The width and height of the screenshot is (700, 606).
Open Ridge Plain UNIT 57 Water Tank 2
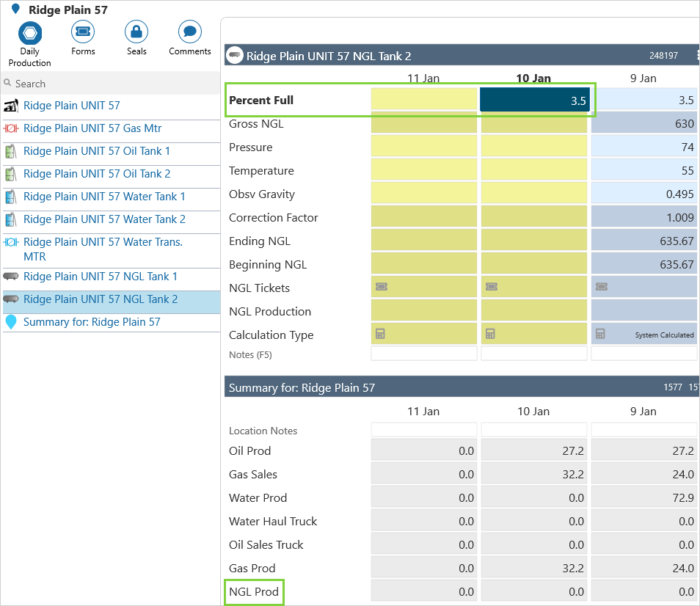coord(104,219)
